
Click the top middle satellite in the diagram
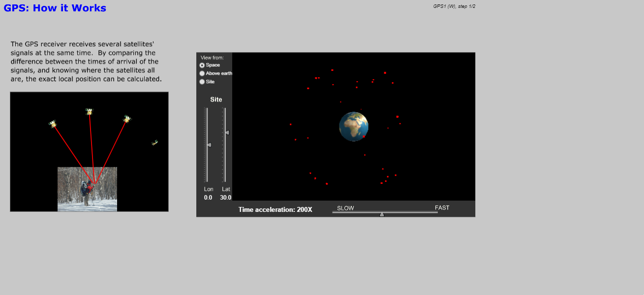(89, 112)
